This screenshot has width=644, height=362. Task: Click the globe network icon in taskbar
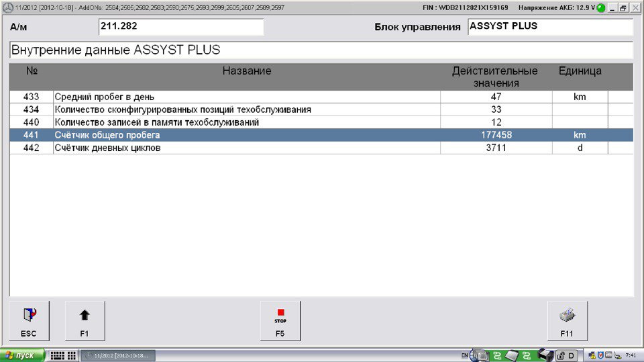478,355
